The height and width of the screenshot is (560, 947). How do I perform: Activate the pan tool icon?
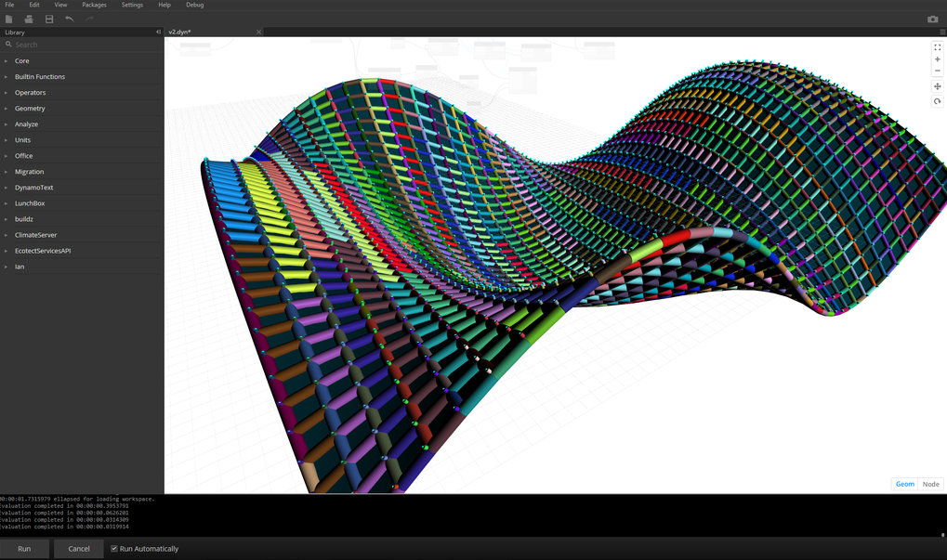coord(937,86)
